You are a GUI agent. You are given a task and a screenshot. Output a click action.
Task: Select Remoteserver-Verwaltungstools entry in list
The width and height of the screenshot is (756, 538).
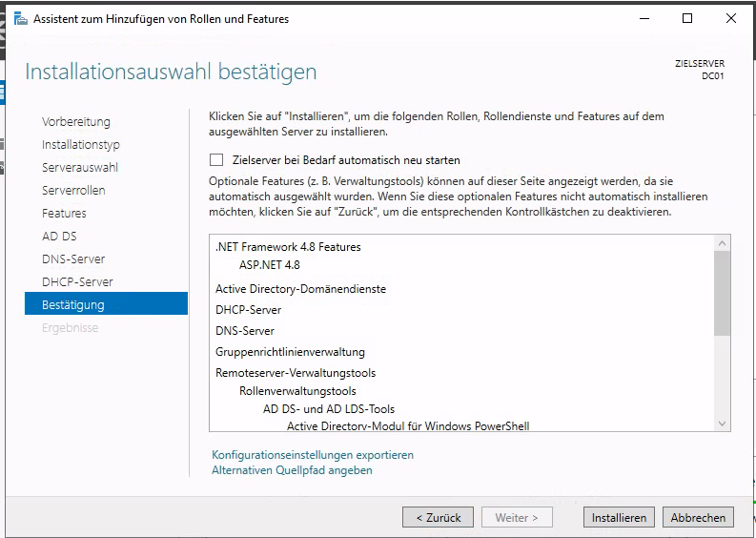coord(296,373)
